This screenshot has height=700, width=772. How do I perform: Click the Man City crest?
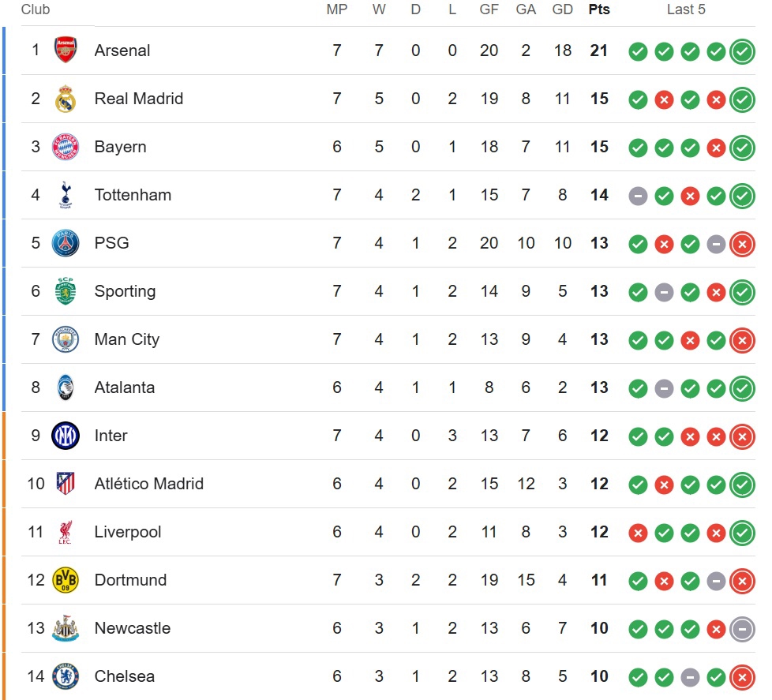point(66,339)
